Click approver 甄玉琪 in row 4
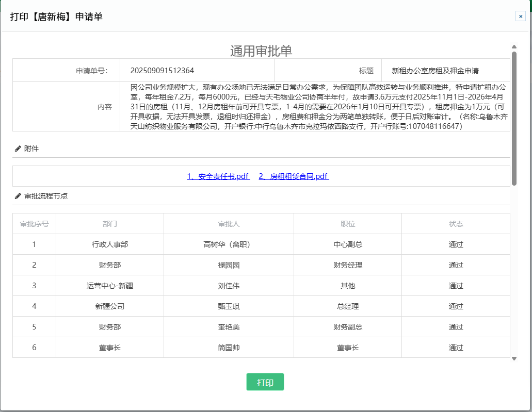The height and width of the screenshot is (412, 532). 229,306
